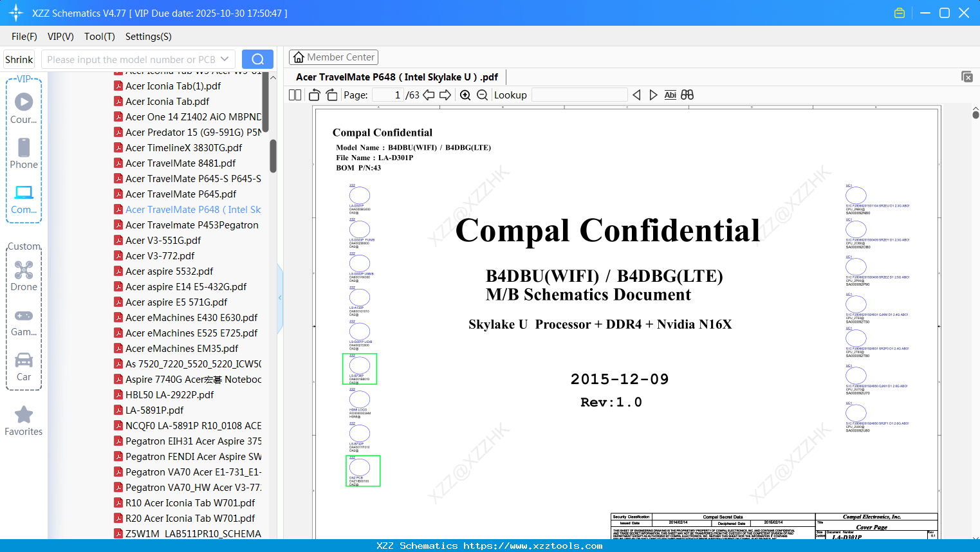980x552 pixels.
Task: Jump to next lookup result triangle
Action: pos(653,95)
